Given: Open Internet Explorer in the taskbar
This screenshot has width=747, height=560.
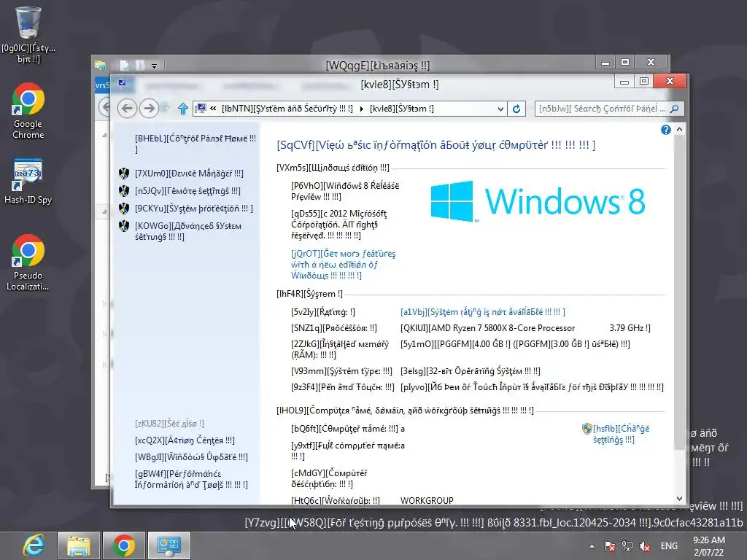Looking at the screenshot, I should coord(34,545).
